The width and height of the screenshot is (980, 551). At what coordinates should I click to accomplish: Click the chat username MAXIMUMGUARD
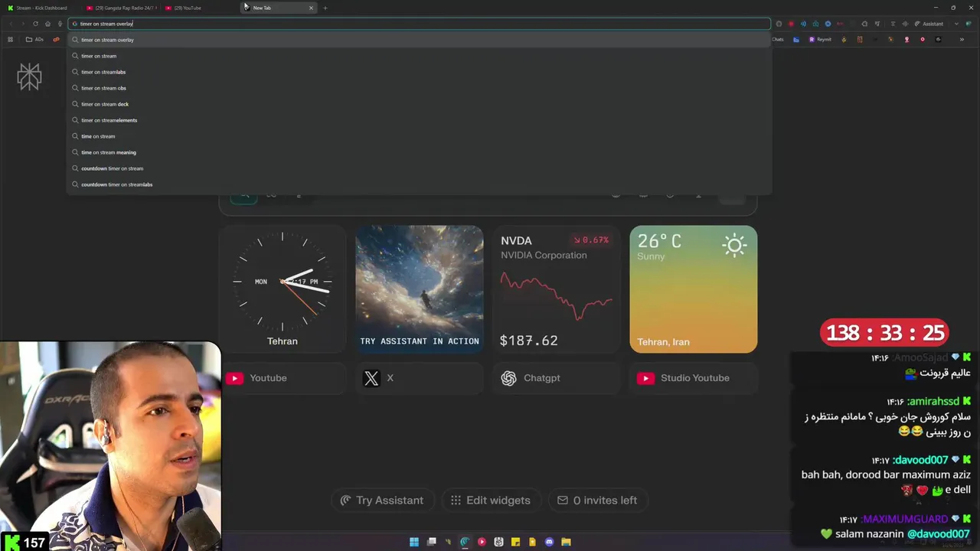tap(904, 519)
